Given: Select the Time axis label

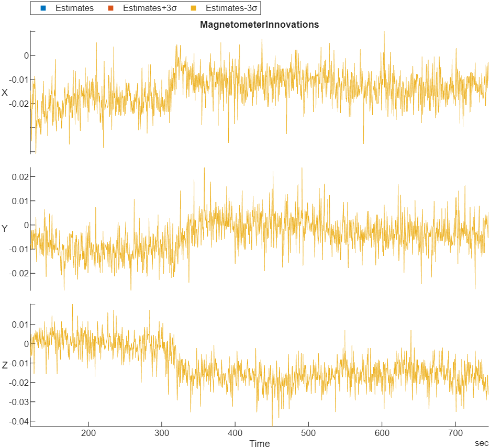Looking at the screenshot, I should 259,444.
